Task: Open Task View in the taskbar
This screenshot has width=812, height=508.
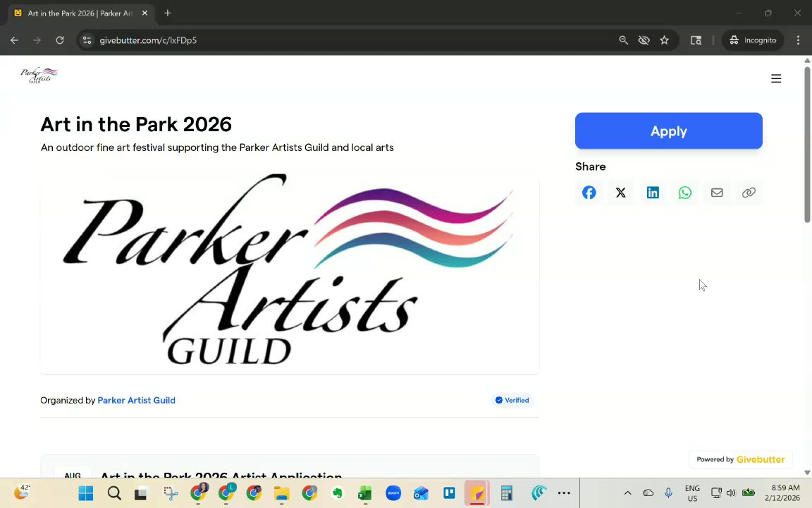Action: 141,493
